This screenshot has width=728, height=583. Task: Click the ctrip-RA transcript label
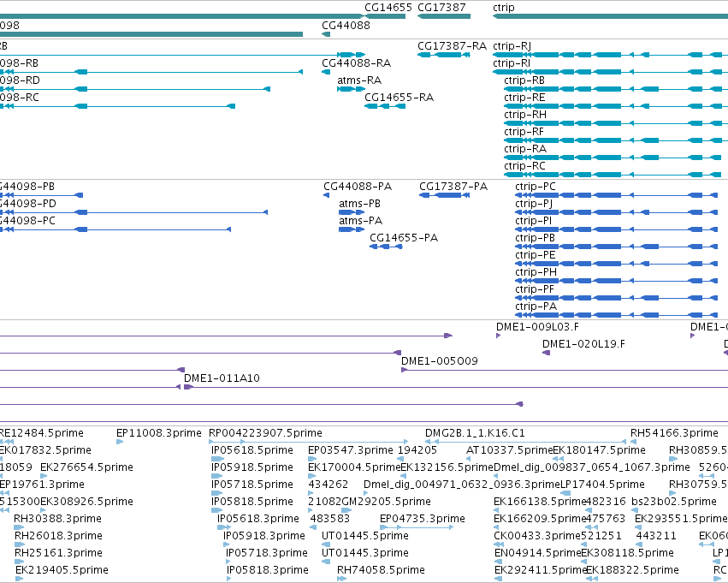[525, 149]
